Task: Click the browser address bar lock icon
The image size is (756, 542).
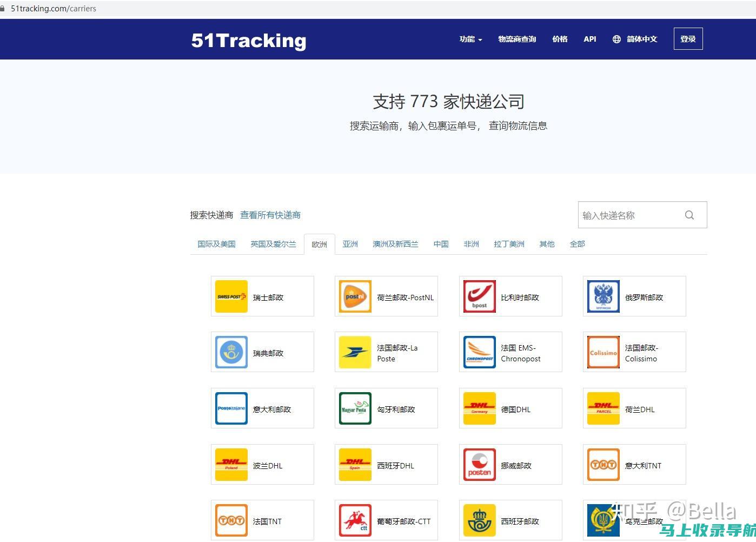Action: tap(3, 9)
